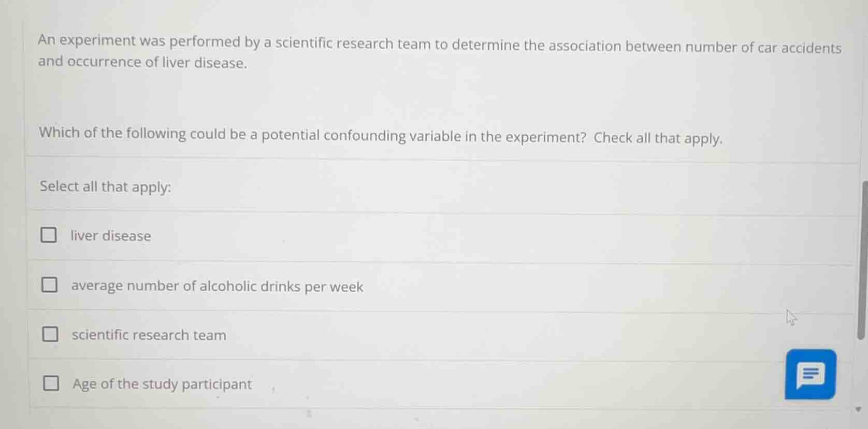Click the "Select all that apply:" header row
868x429 pixels.
105,186
